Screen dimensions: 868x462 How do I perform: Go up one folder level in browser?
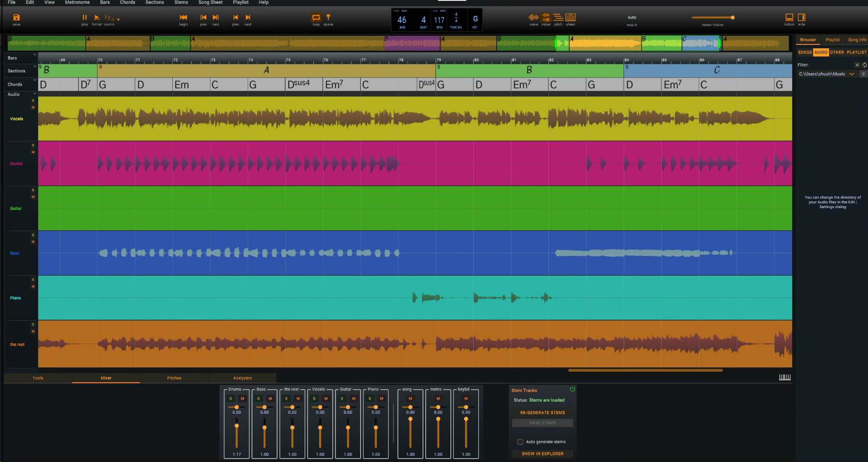863,74
